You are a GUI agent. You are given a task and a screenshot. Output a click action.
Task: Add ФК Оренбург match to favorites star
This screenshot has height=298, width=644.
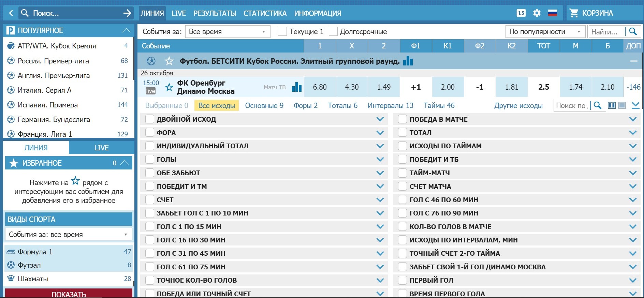click(169, 87)
